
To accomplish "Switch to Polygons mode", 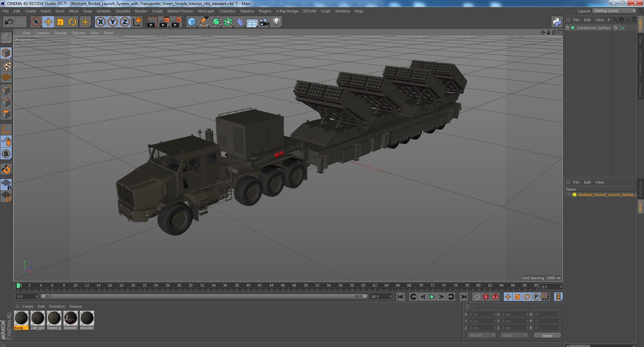I will (x=6, y=114).
